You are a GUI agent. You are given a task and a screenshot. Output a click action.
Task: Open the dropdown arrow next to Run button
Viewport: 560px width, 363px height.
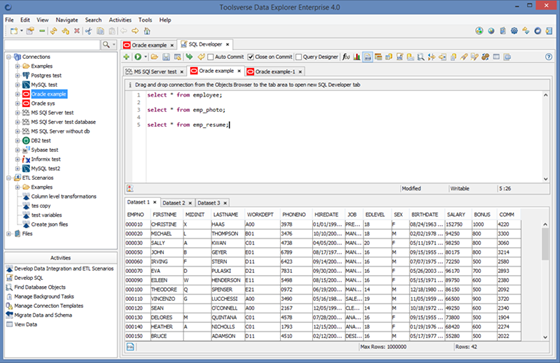(x=146, y=57)
